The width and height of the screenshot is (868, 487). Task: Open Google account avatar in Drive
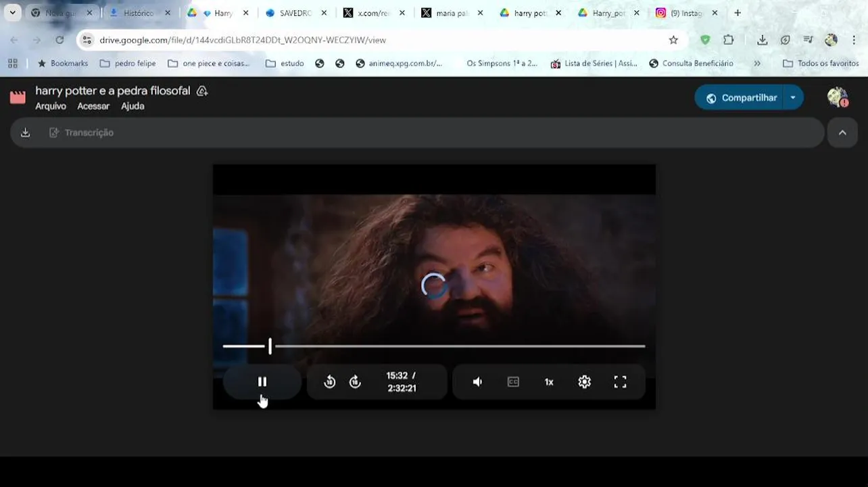[838, 97]
